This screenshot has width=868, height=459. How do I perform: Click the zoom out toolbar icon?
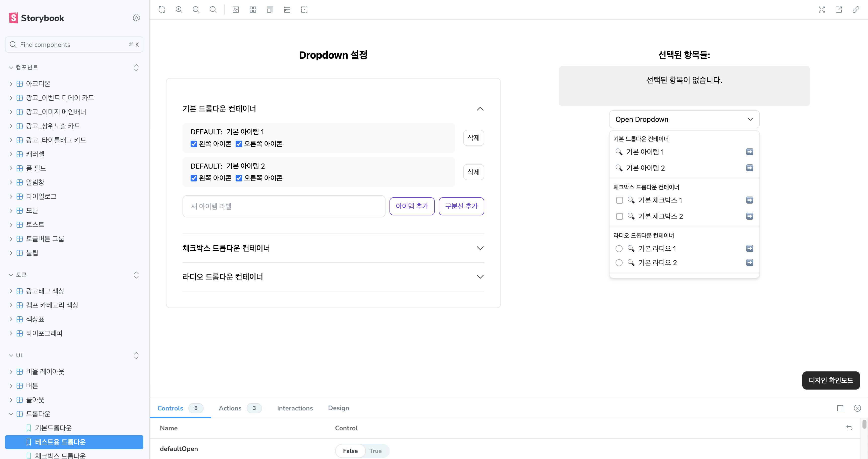click(x=196, y=10)
